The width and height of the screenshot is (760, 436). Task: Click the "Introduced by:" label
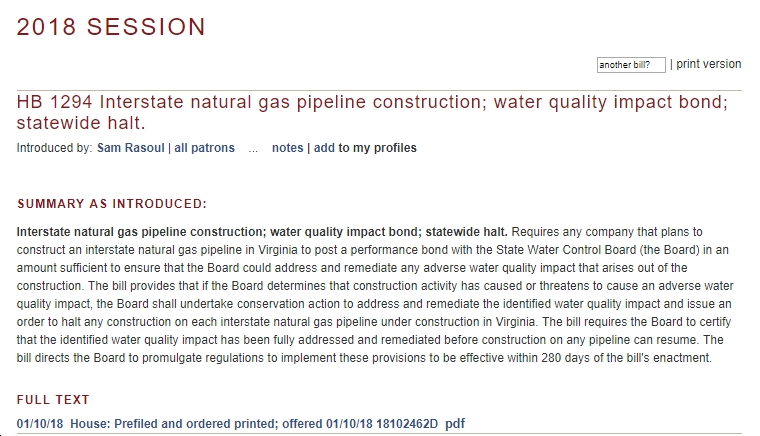(54, 148)
